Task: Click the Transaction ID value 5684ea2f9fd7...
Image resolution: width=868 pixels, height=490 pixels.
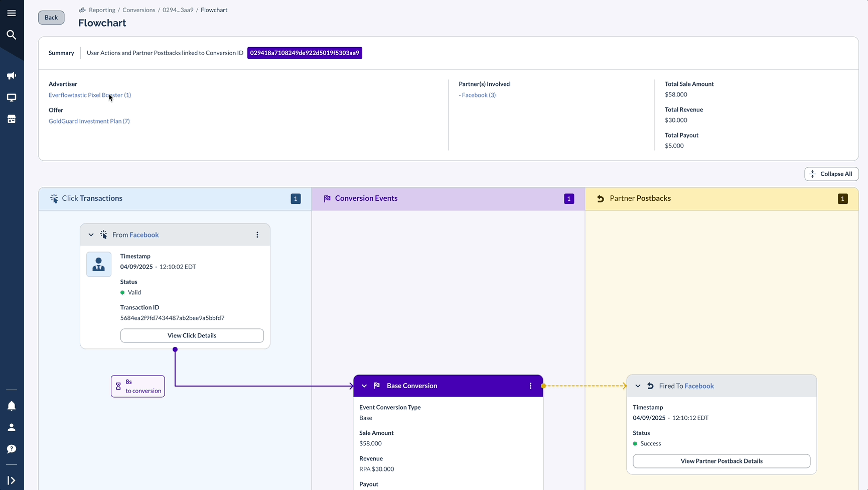Action: (x=172, y=318)
